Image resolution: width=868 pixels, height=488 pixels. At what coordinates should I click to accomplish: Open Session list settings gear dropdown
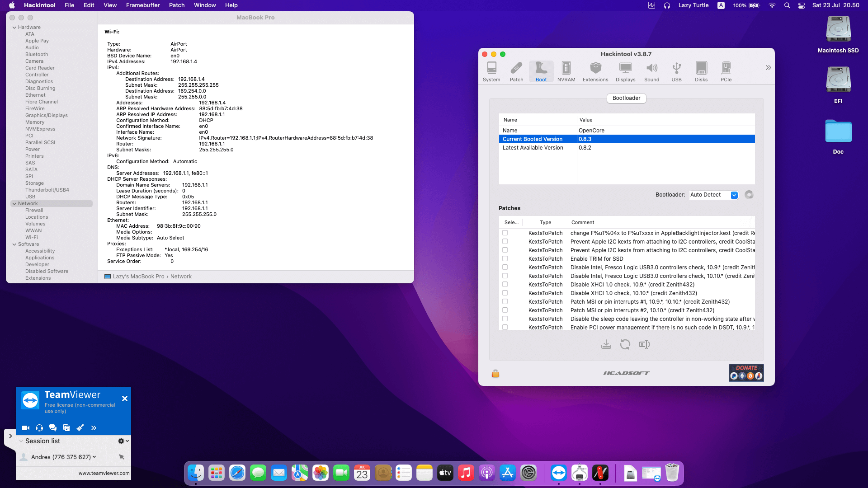tap(123, 441)
